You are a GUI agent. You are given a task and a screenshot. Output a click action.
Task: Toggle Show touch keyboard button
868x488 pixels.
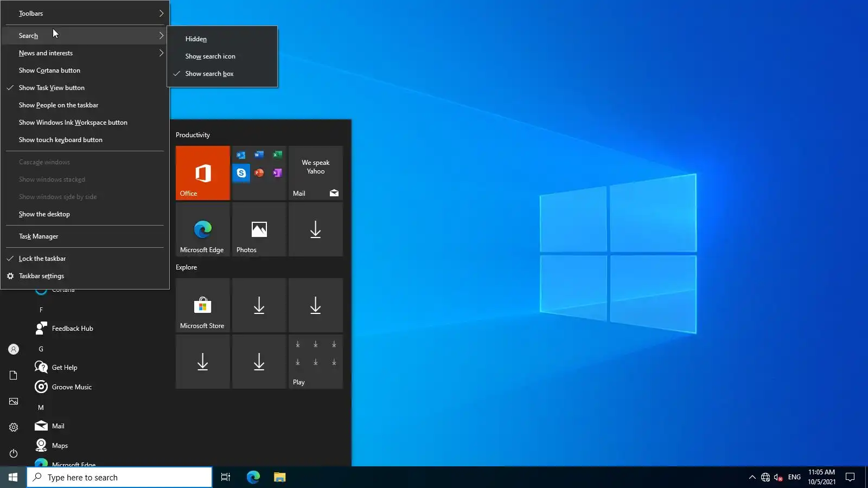coord(85,140)
